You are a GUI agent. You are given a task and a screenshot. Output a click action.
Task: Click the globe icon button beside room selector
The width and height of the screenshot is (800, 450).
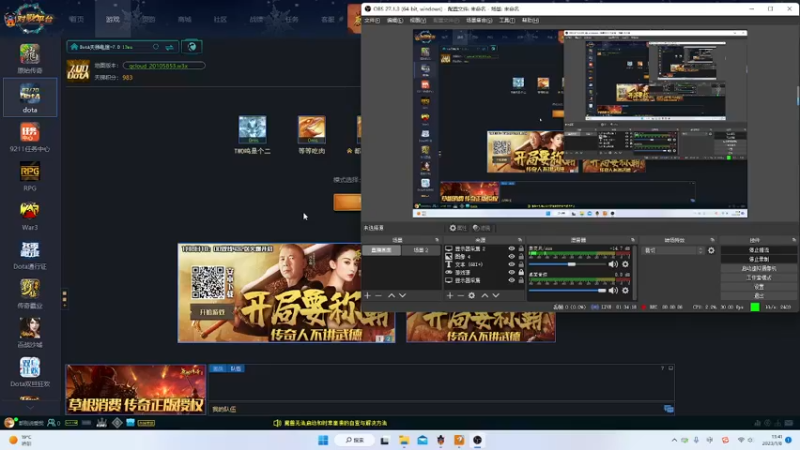(192, 47)
